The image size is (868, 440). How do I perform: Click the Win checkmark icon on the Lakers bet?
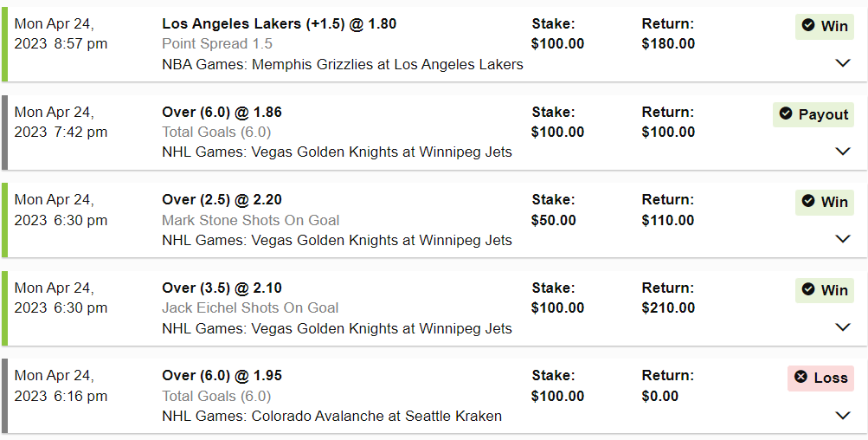(808, 26)
